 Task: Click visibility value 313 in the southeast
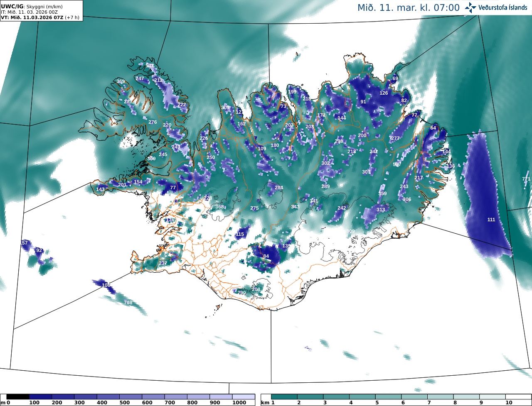(381, 210)
